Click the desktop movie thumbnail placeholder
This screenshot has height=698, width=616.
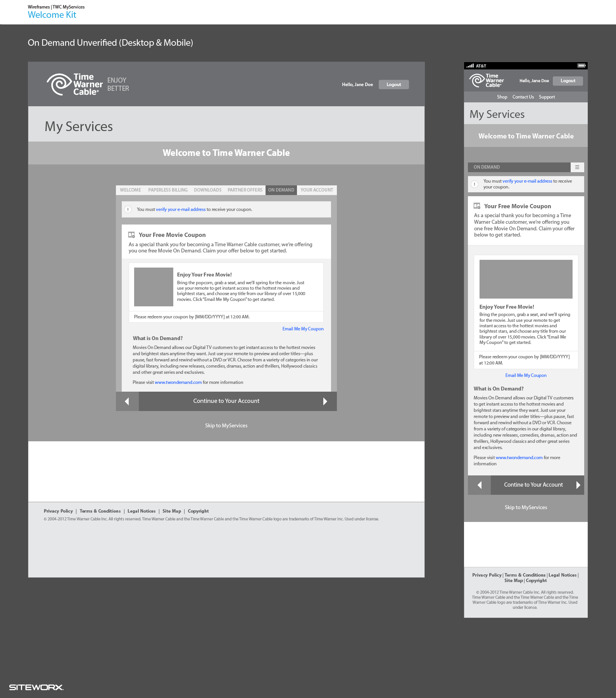[x=154, y=287]
